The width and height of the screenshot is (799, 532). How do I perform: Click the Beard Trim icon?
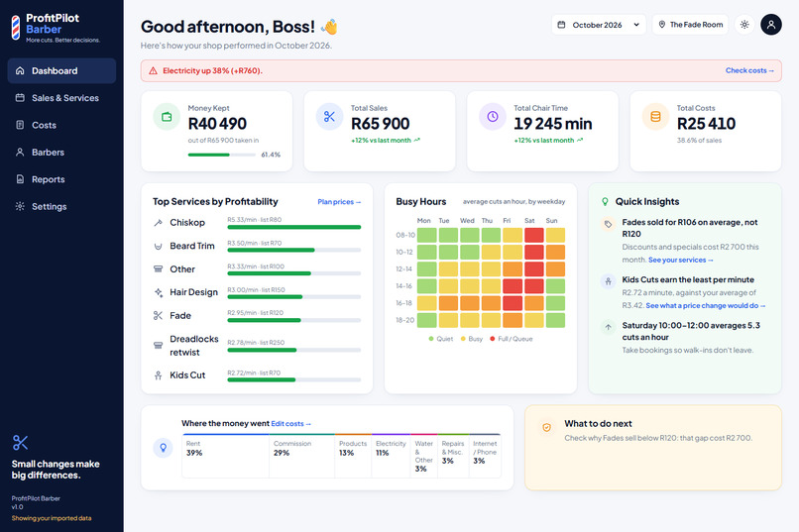click(158, 246)
